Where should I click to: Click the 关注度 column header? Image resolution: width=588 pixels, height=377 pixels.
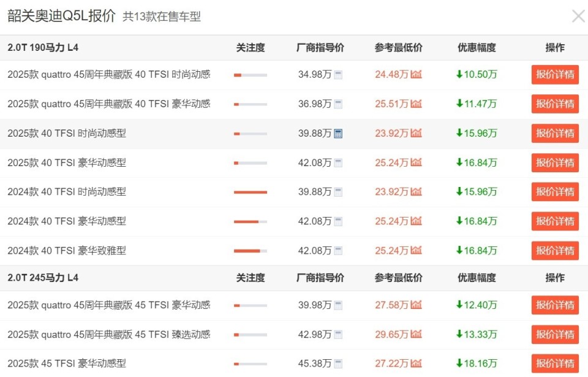[251, 47]
